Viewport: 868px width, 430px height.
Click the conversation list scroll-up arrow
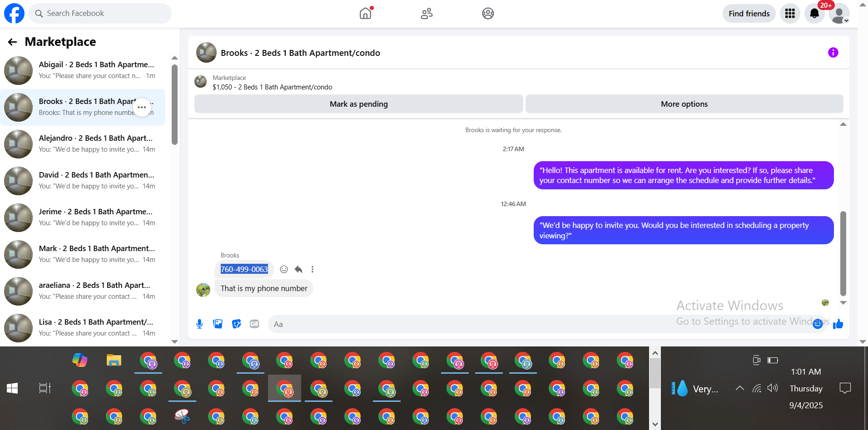point(174,58)
